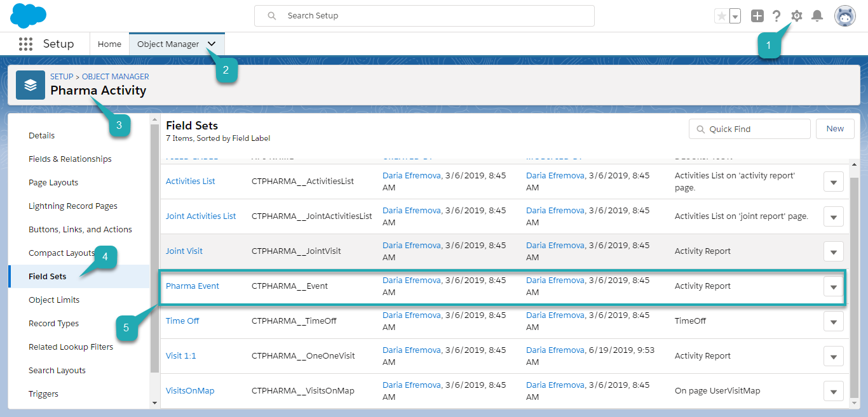This screenshot has width=868, height=417.
Task: Click the New field set button
Action: pos(835,129)
